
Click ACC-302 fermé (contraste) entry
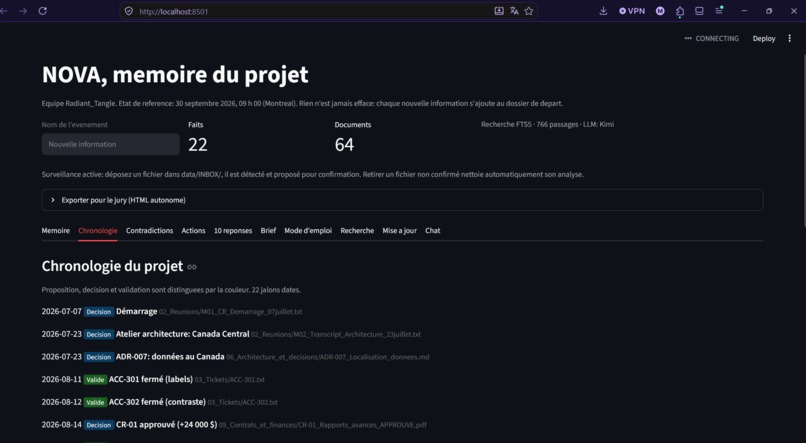click(x=157, y=402)
